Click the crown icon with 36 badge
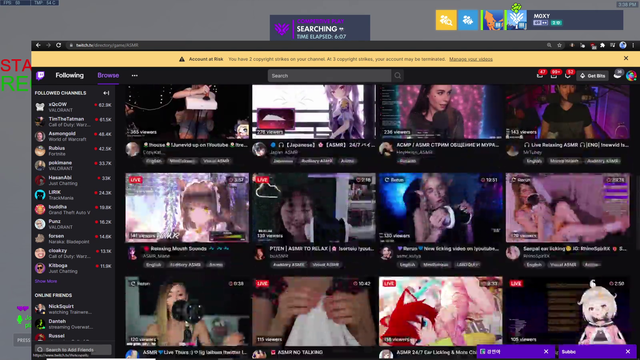The width and height of the screenshot is (640, 360). point(618,75)
